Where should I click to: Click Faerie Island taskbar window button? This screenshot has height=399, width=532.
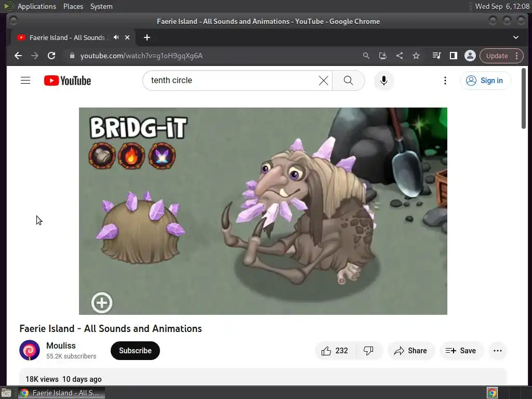click(x=61, y=393)
